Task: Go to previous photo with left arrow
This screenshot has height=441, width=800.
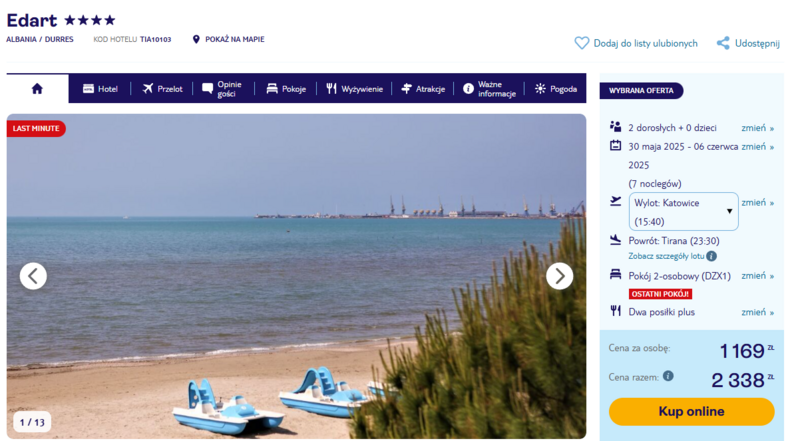Action: [x=33, y=276]
